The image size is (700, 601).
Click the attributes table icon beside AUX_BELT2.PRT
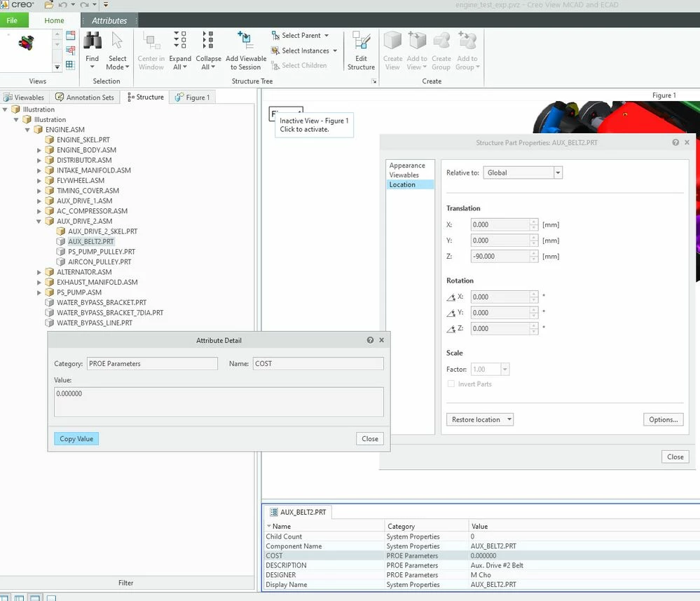click(x=274, y=512)
